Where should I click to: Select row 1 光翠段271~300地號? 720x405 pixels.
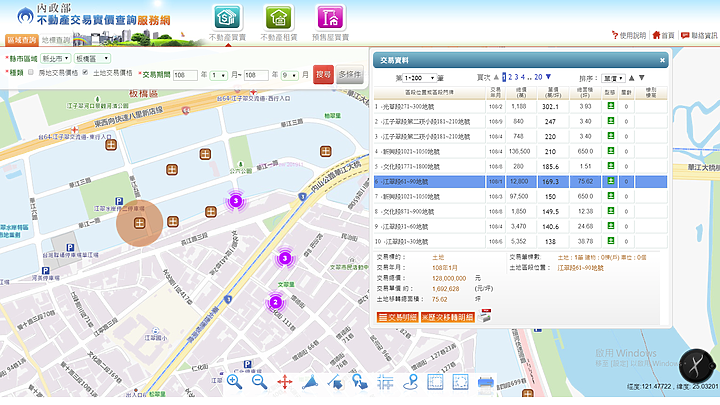520,107
